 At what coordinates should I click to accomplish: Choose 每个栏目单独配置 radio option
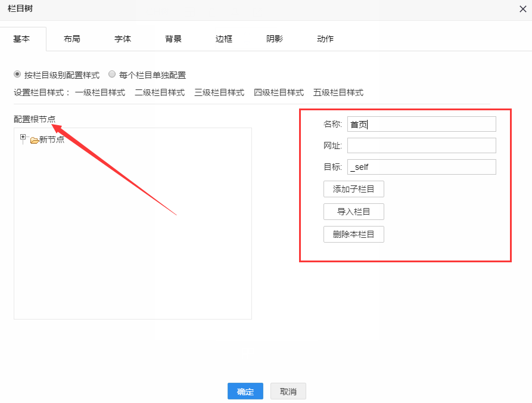(x=112, y=75)
